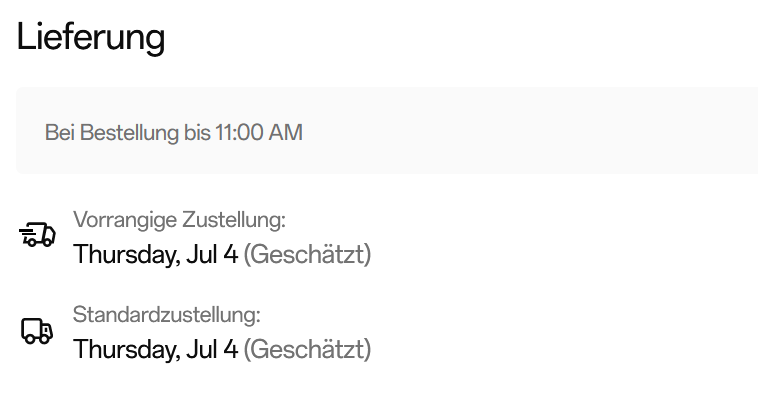Click "Thursday" in the priority delivery date
The width and height of the screenshot is (758, 411).
tap(126, 255)
